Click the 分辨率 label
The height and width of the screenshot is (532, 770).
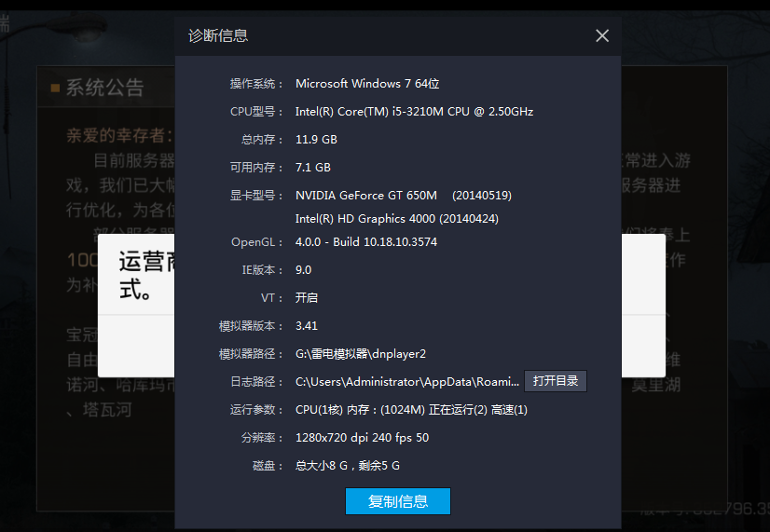pos(262,438)
